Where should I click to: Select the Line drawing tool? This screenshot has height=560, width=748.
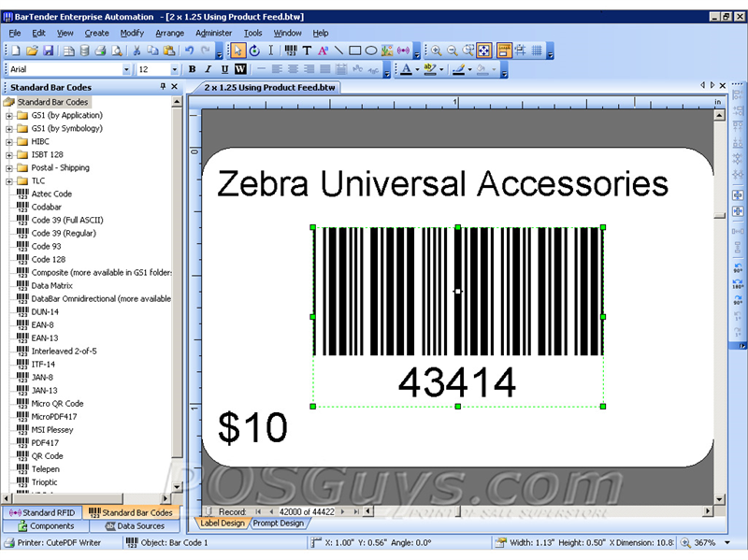pyautogui.click(x=338, y=50)
